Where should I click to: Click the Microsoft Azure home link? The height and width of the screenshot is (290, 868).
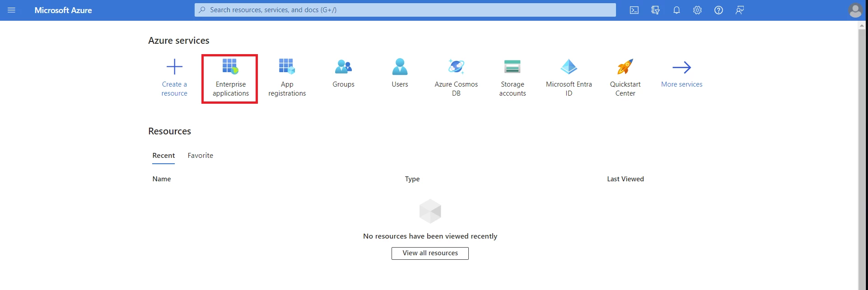63,10
